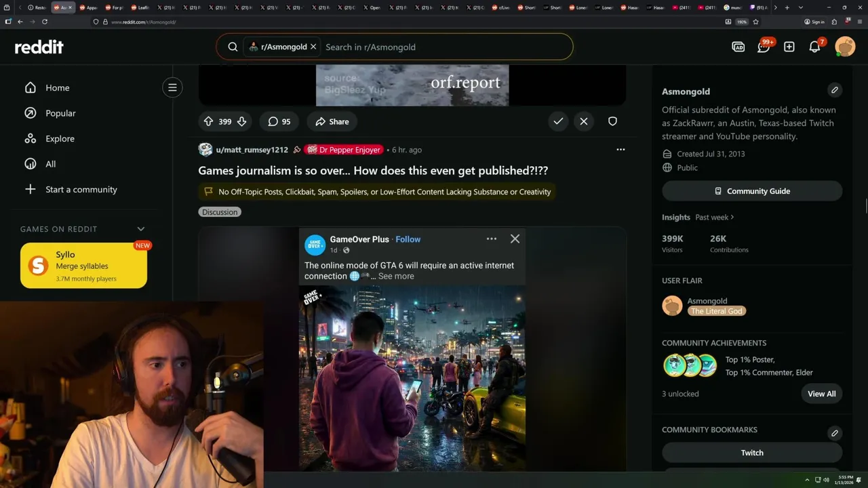Open moderator shield actions for the post

click(612, 121)
